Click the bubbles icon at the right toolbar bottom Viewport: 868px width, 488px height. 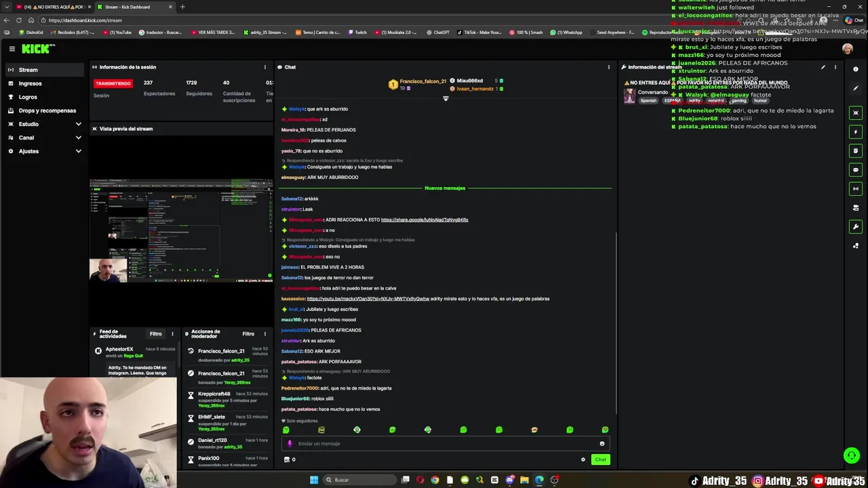click(x=856, y=245)
